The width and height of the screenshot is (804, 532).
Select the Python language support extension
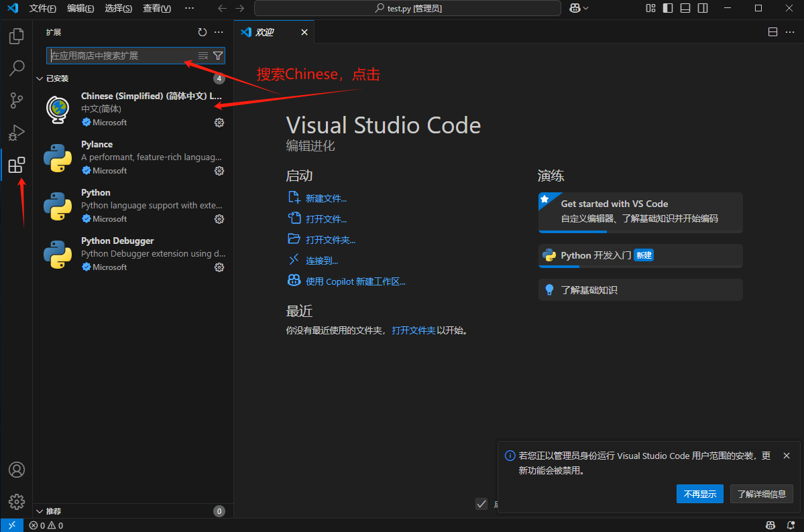[133, 206]
